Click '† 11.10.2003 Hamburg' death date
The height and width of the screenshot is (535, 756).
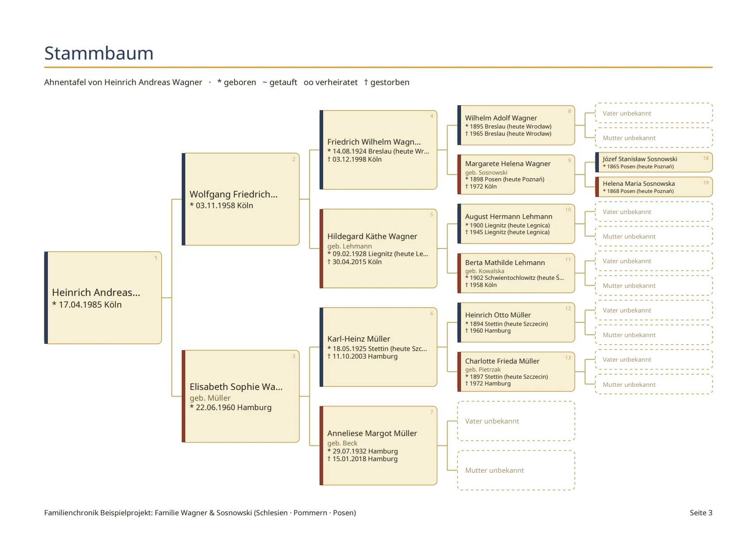[x=363, y=356]
